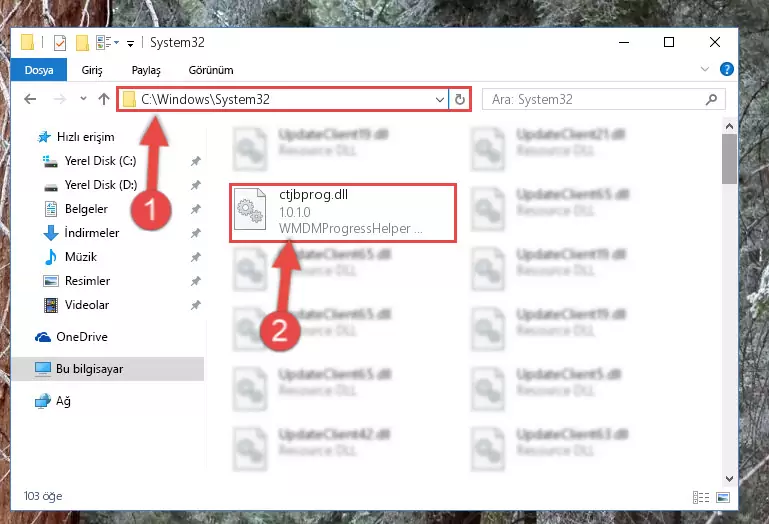
Task: Minimize the System32 window
Action: click(624, 42)
